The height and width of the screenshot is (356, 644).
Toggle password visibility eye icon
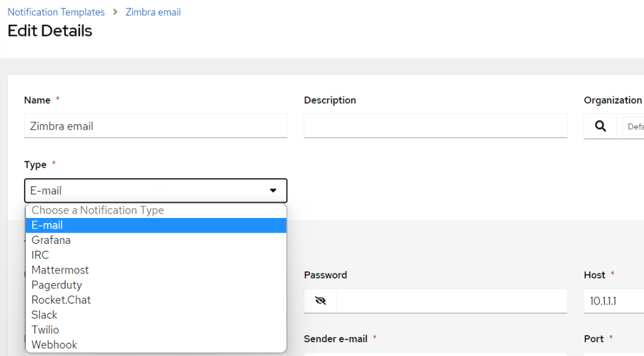click(x=320, y=301)
